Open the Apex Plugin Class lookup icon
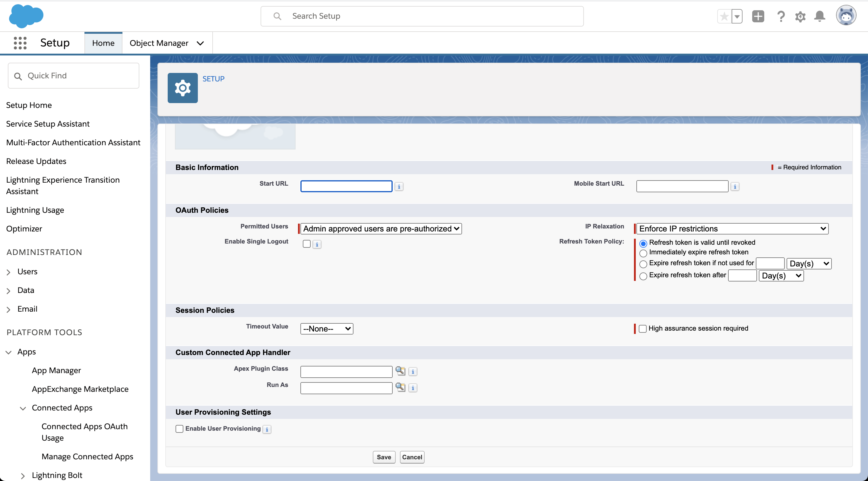Image resolution: width=868 pixels, height=481 pixels. tap(400, 371)
